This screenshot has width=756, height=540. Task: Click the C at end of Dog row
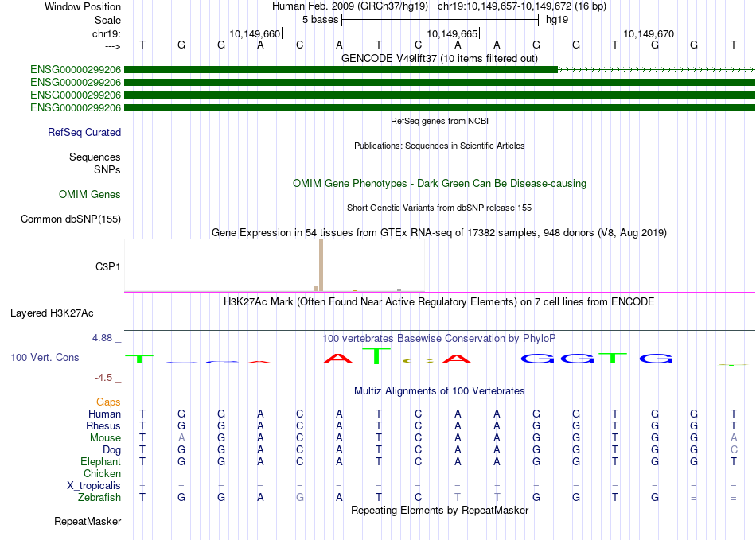(734, 450)
